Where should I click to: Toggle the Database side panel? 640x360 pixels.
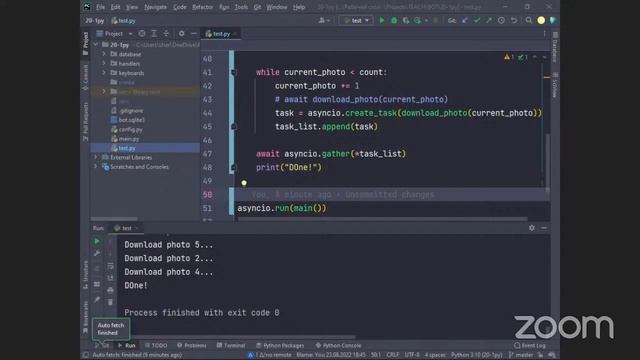point(555,48)
